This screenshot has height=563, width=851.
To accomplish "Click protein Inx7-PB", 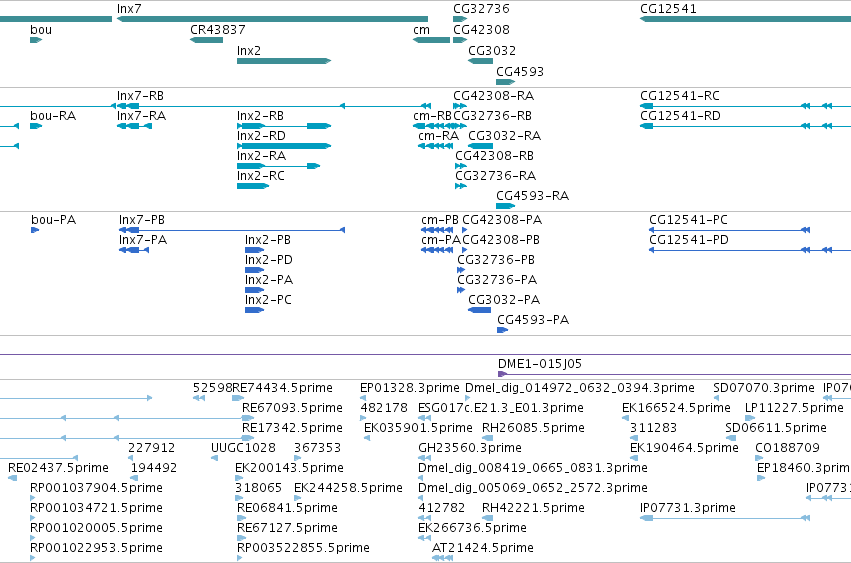I will point(142,220).
